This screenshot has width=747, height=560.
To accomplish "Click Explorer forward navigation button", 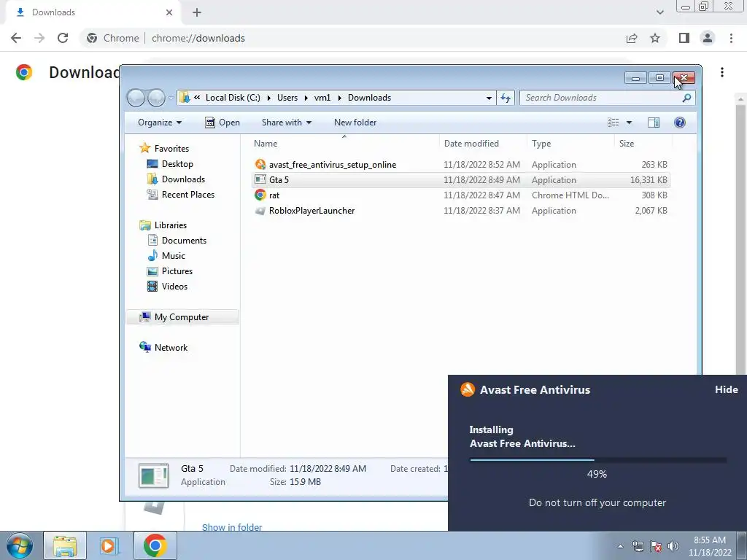I will (156, 98).
